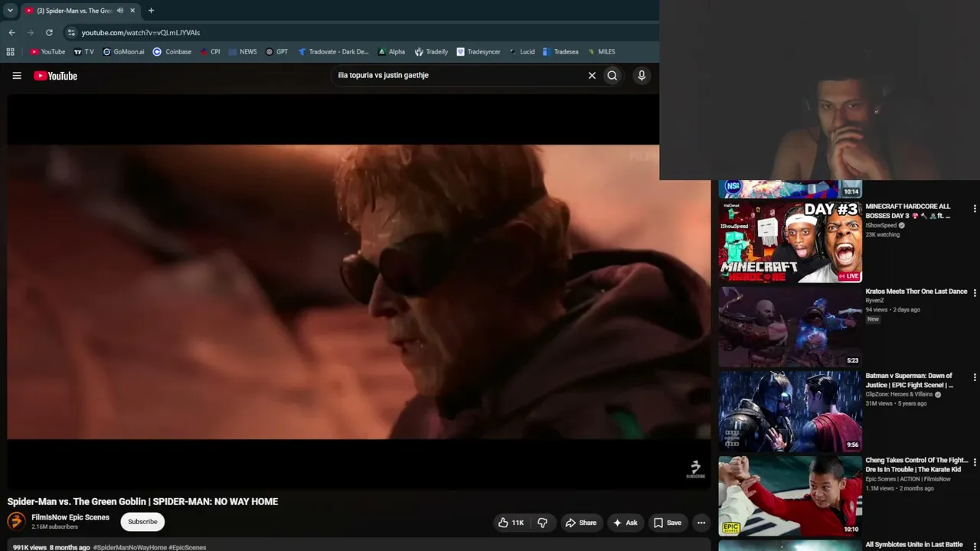
Task: Dislike the video with thumbs down
Action: tap(543, 523)
